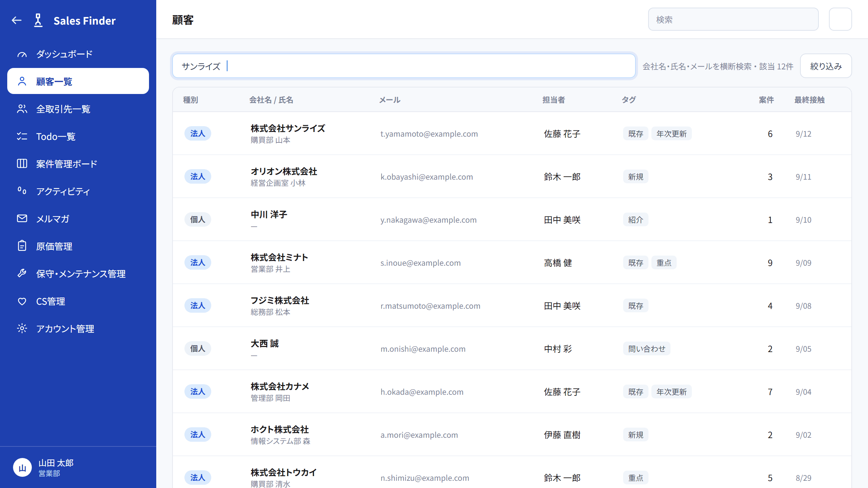Select 中川 洋子 customer name
Screen dimensions: 868x488
click(269, 214)
